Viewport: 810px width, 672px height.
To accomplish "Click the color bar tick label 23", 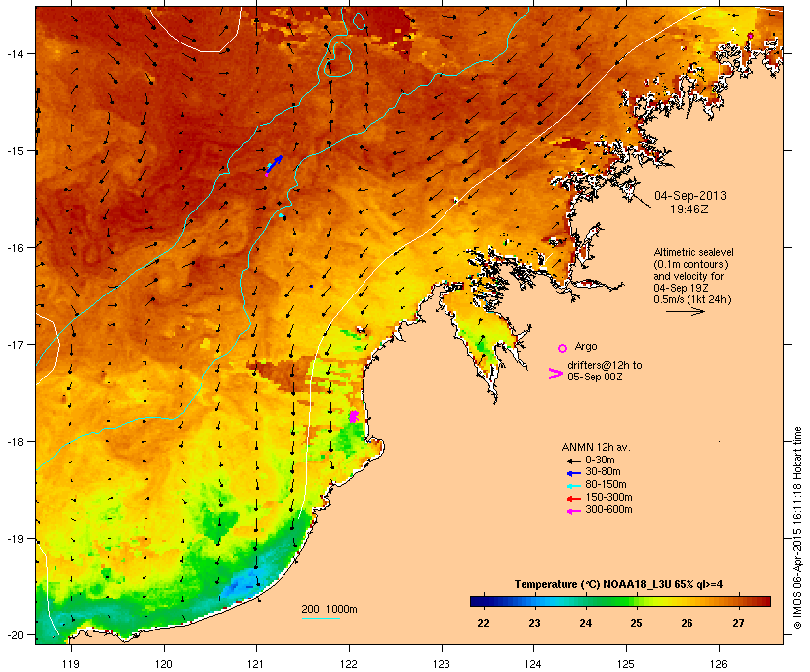I will point(534,623).
